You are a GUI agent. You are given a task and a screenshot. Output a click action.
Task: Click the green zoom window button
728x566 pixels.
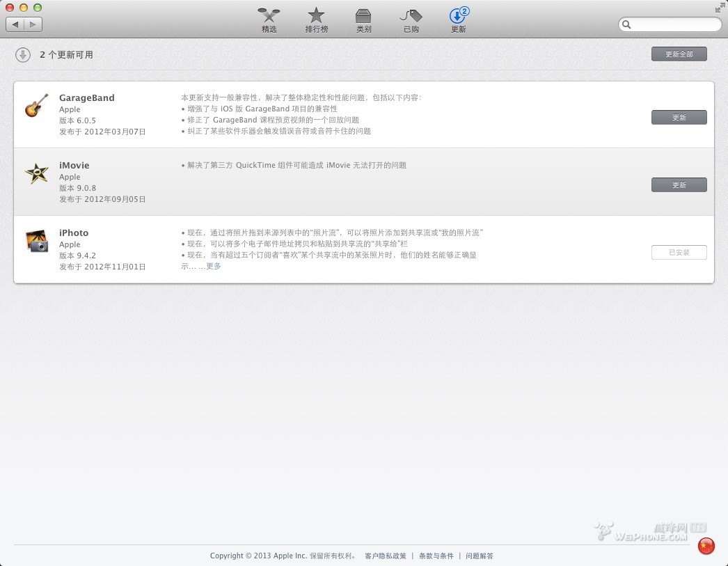click(38, 8)
